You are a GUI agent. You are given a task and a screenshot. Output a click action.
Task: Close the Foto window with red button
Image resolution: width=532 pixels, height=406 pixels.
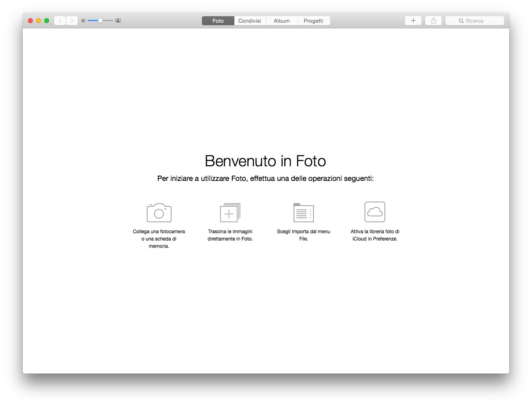click(30, 21)
